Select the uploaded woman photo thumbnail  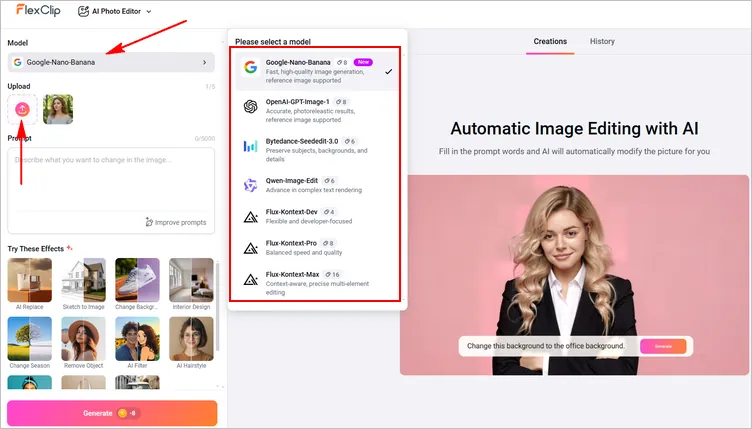pos(58,109)
